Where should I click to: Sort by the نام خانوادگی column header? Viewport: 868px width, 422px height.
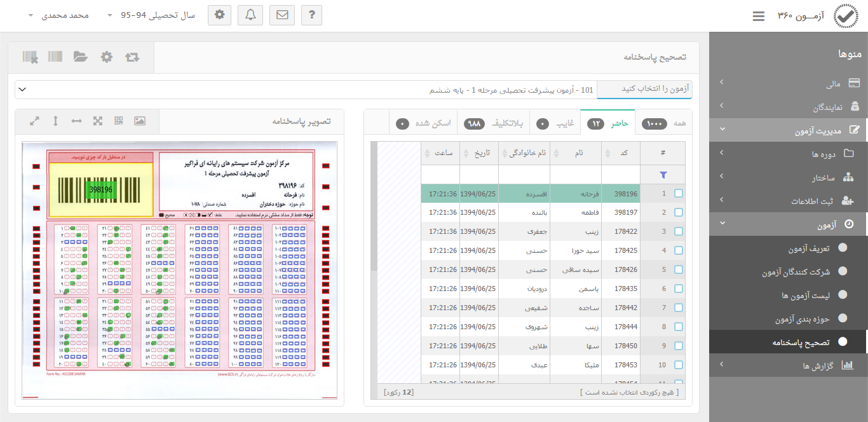[524, 153]
